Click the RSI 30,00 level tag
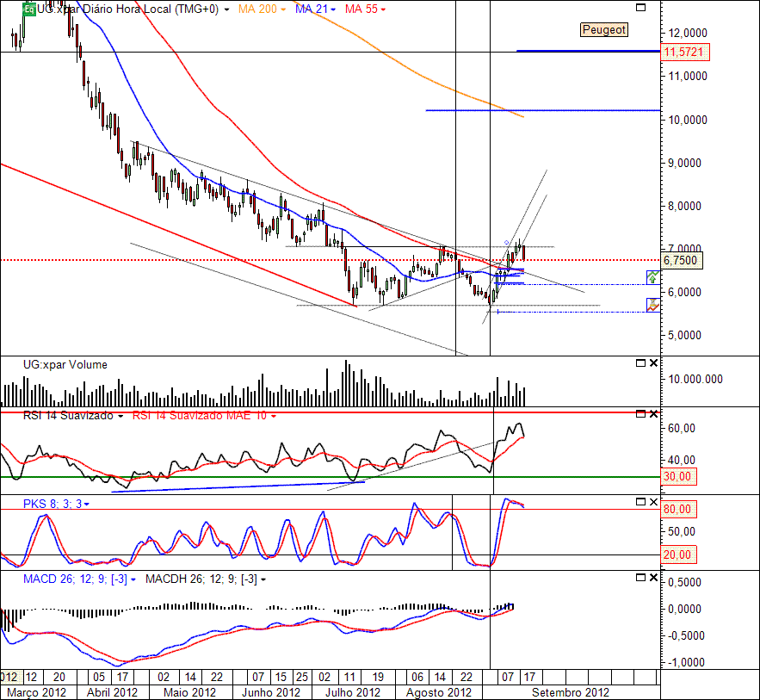 pos(678,476)
